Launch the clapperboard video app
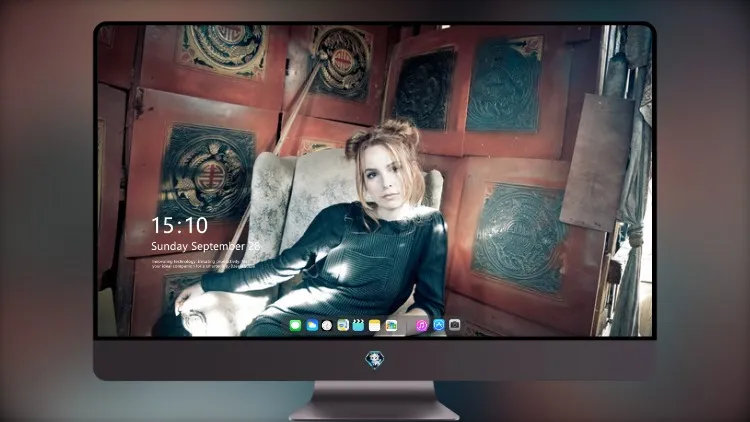This screenshot has width=750, height=422. tap(358, 325)
